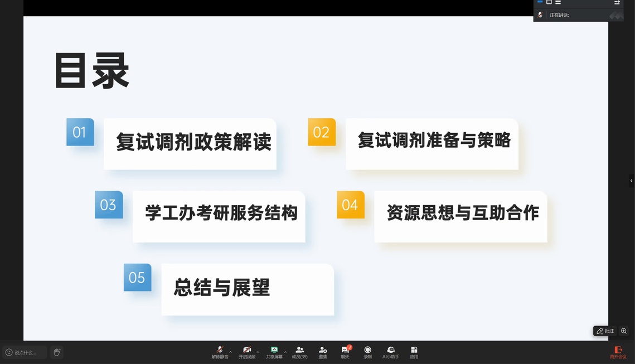Open the 应用 apps menu

[414, 352]
